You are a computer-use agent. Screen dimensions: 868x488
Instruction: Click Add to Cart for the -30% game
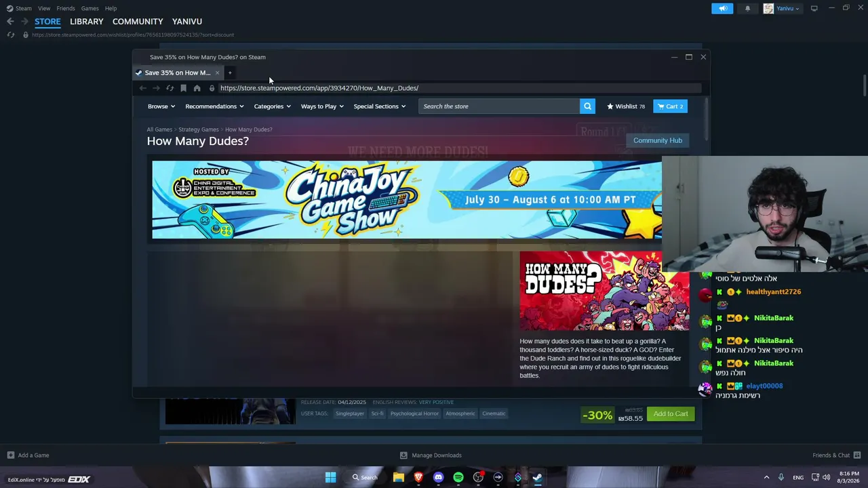[x=671, y=414]
